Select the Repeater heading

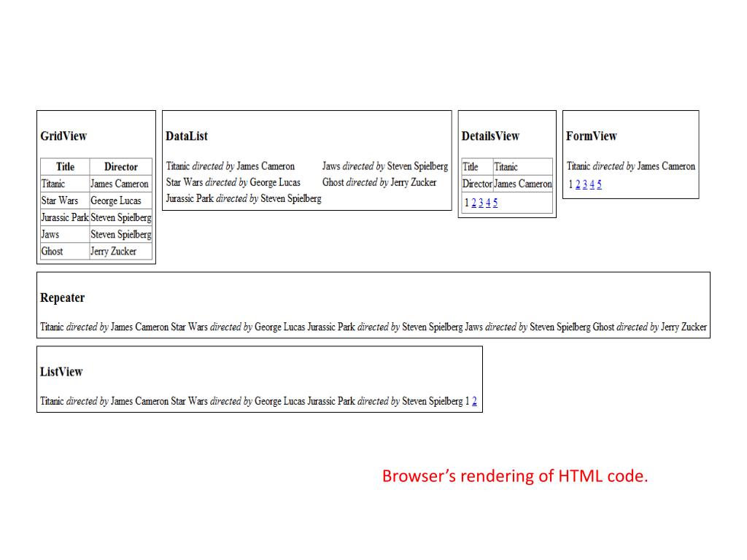click(63, 297)
